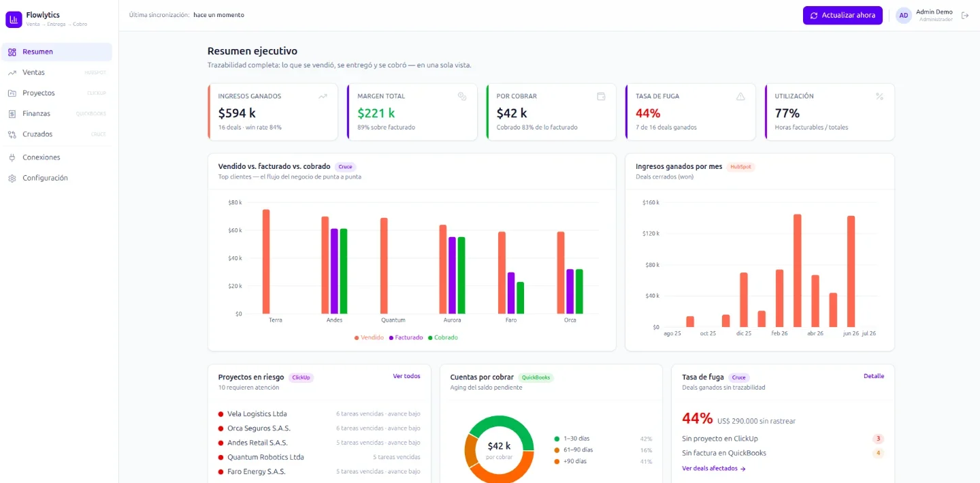Open the Resumen section
The width and height of the screenshot is (980, 483).
(57, 52)
